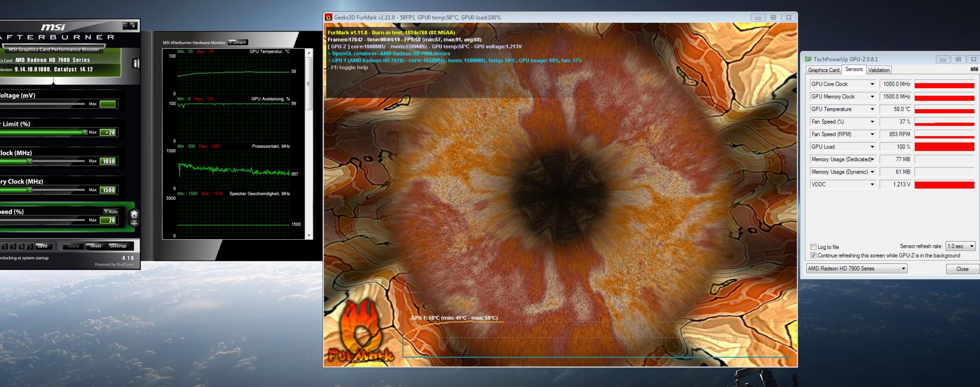980x387 pixels.
Task: Click the Memory Clock 1500 value field
Action: pos(108,190)
